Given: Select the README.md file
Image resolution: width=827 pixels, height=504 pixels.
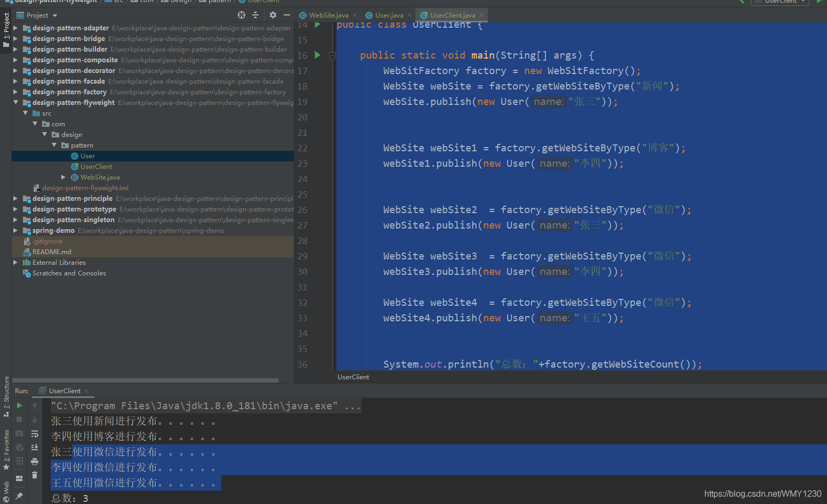Looking at the screenshot, I should coord(52,251).
